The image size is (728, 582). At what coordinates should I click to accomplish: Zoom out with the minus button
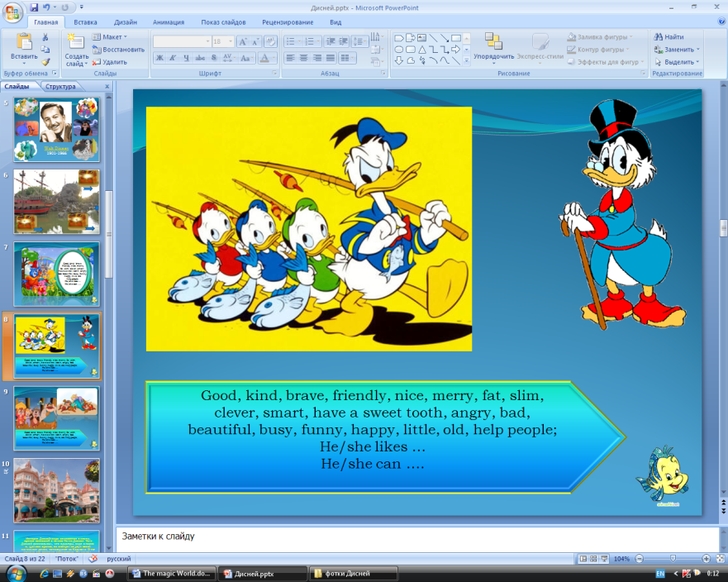(640, 559)
